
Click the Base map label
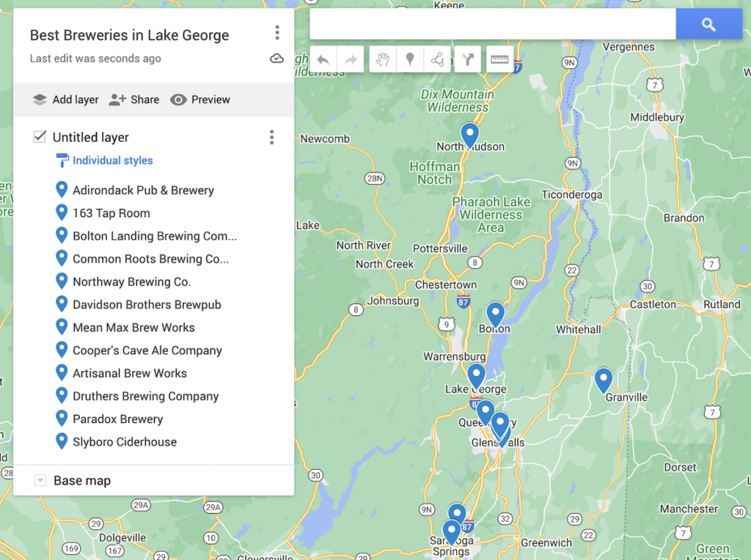(82, 480)
